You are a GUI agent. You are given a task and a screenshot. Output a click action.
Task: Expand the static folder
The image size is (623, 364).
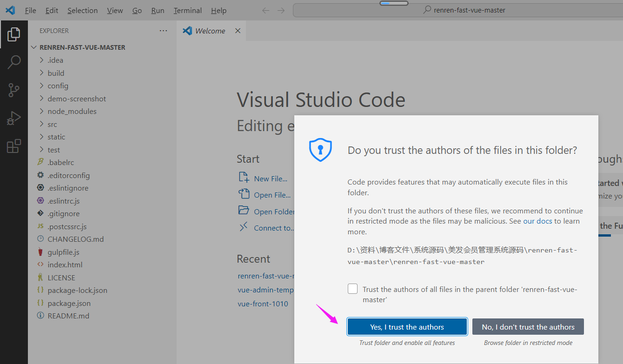tap(41, 137)
